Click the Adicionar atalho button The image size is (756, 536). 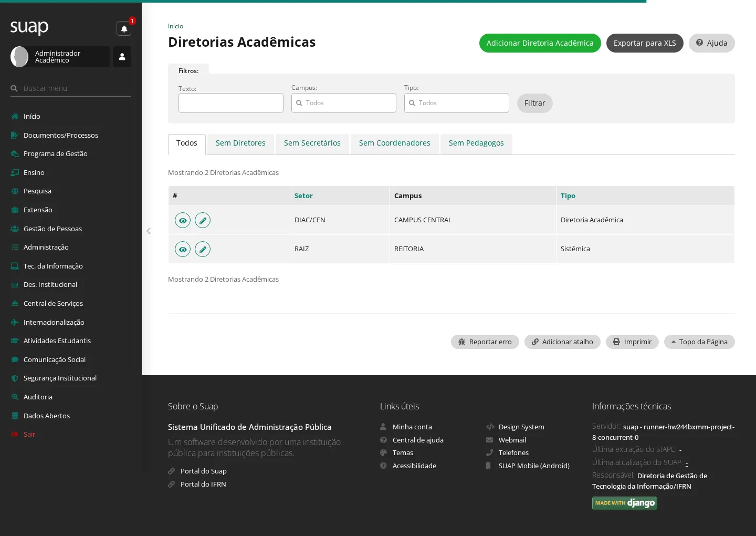point(562,342)
